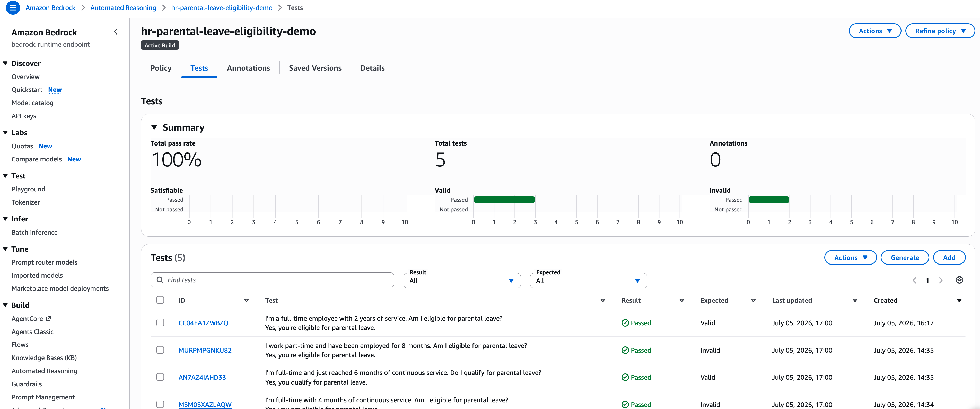This screenshot has width=980, height=409.
Task: Click Passed status icon for MSM0SXAZLAQW
Action: tap(625, 404)
